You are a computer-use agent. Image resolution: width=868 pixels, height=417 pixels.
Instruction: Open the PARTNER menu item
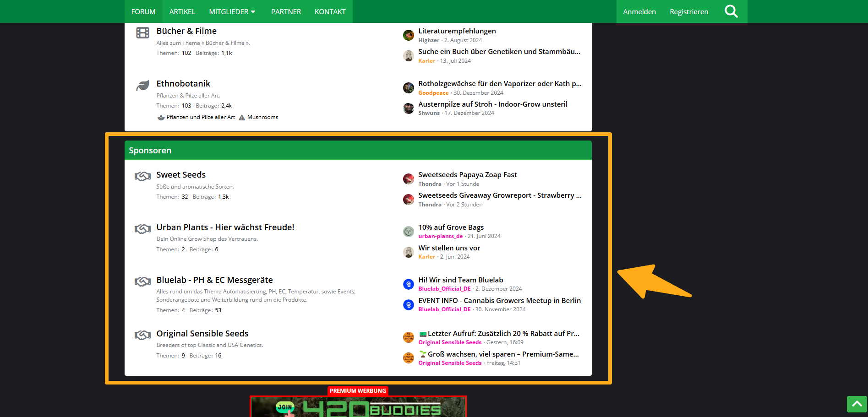286,11
